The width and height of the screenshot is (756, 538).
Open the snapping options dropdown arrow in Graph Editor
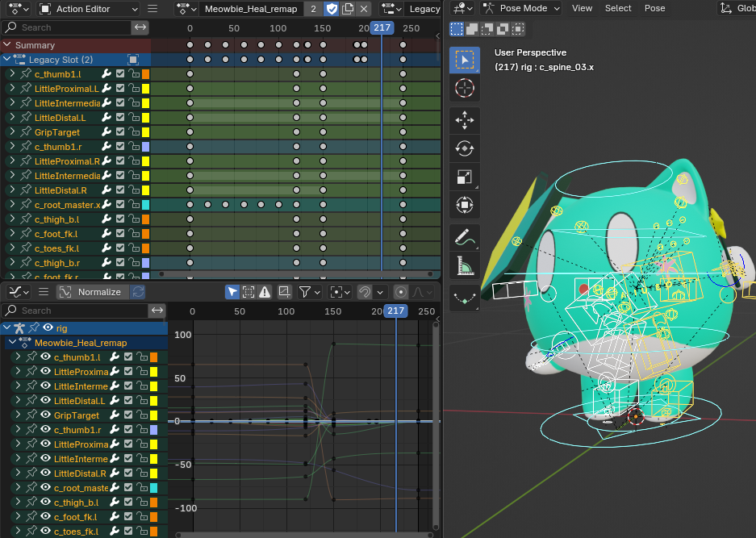[x=380, y=292]
